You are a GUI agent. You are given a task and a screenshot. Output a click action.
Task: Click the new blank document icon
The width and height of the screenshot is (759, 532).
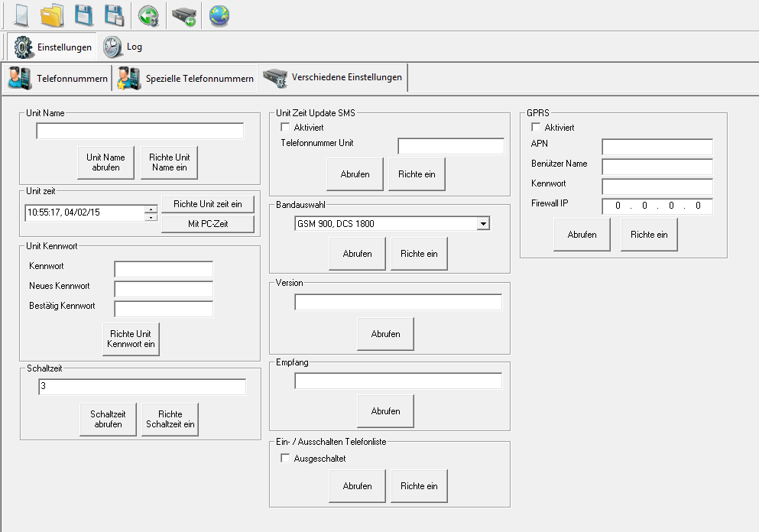point(20,15)
